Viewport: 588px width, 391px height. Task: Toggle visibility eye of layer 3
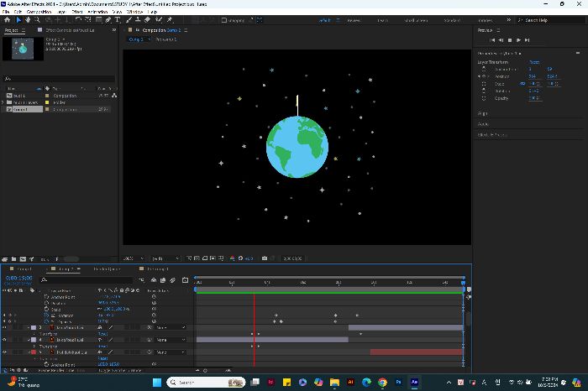coord(4,328)
